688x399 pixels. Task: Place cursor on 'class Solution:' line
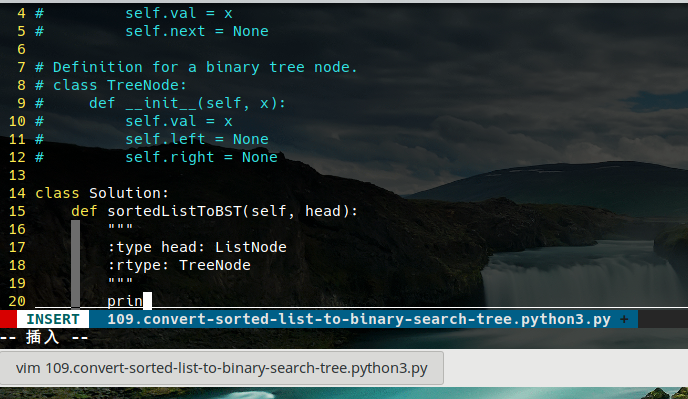pyautogui.click(x=102, y=193)
